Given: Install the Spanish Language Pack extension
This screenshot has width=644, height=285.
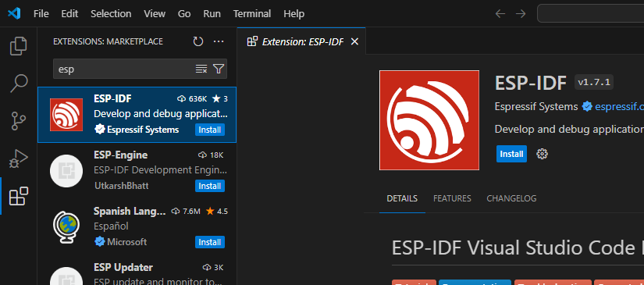Looking at the screenshot, I should [210, 242].
